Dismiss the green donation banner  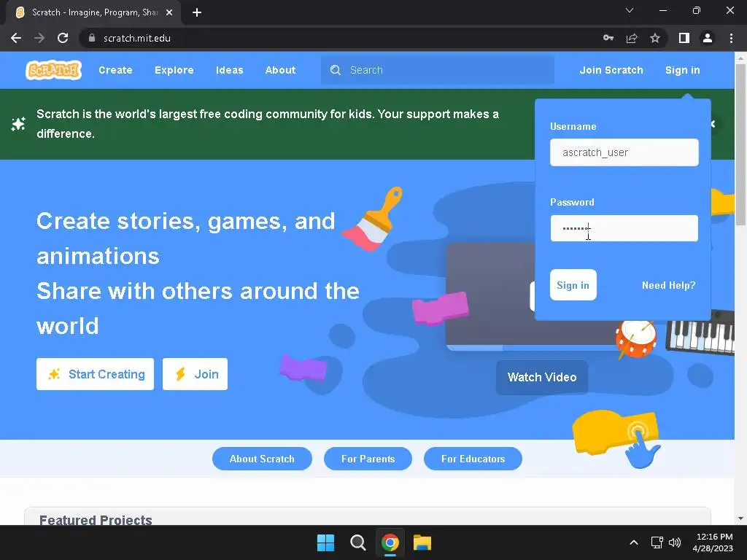(x=713, y=124)
